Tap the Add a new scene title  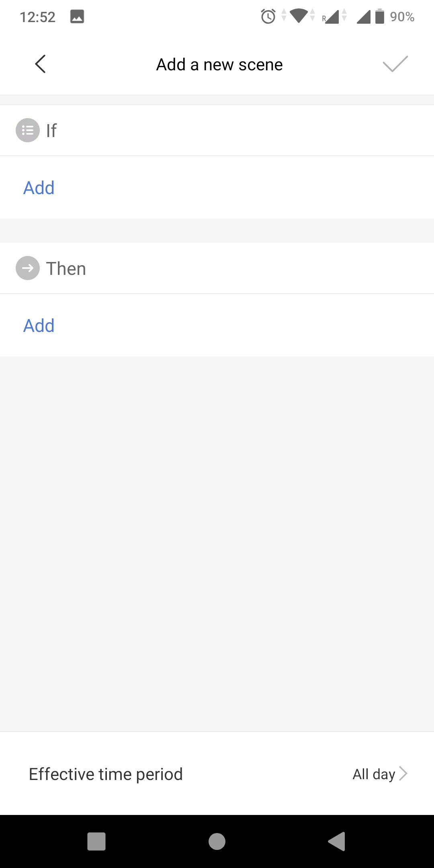point(219,64)
